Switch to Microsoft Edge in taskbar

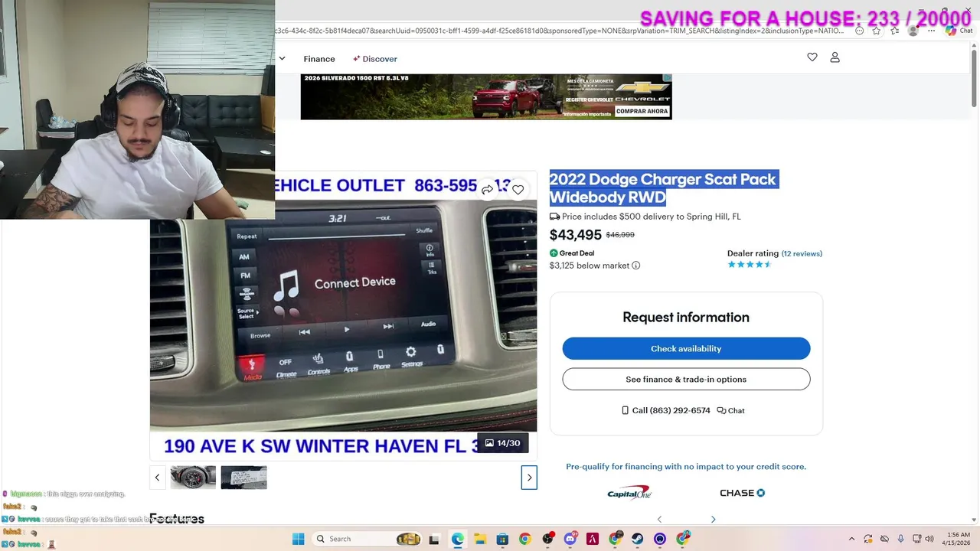click(x=457, y=539)
